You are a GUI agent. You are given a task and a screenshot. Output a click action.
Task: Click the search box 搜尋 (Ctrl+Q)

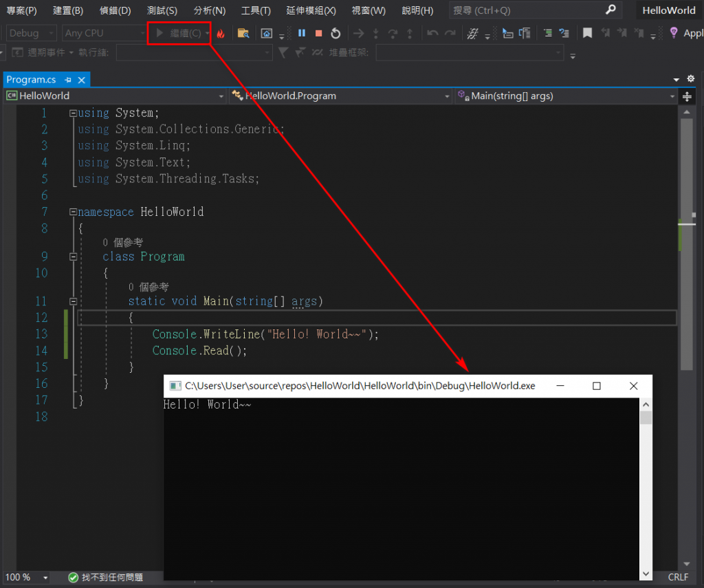click(535, 10)
